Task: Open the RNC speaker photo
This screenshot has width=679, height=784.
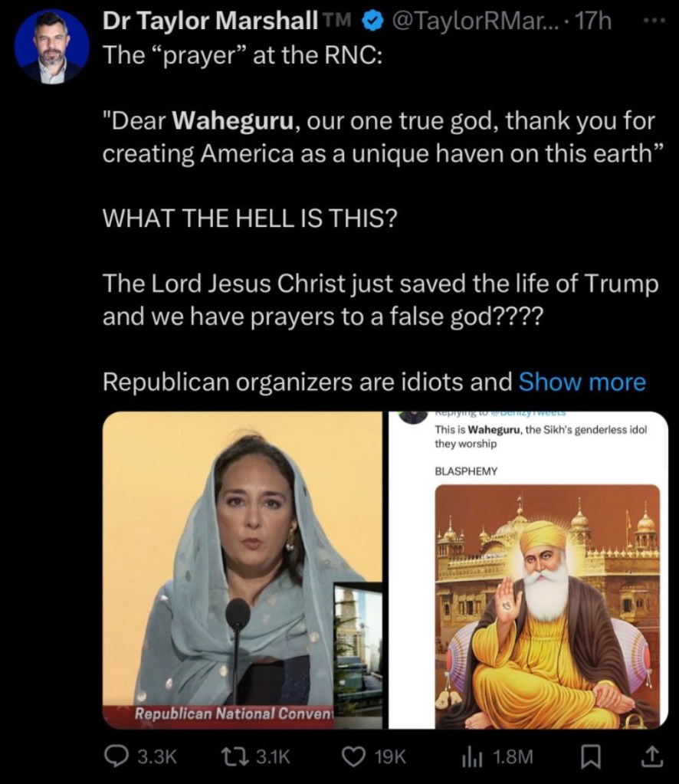Action: [x=242, y=570]
